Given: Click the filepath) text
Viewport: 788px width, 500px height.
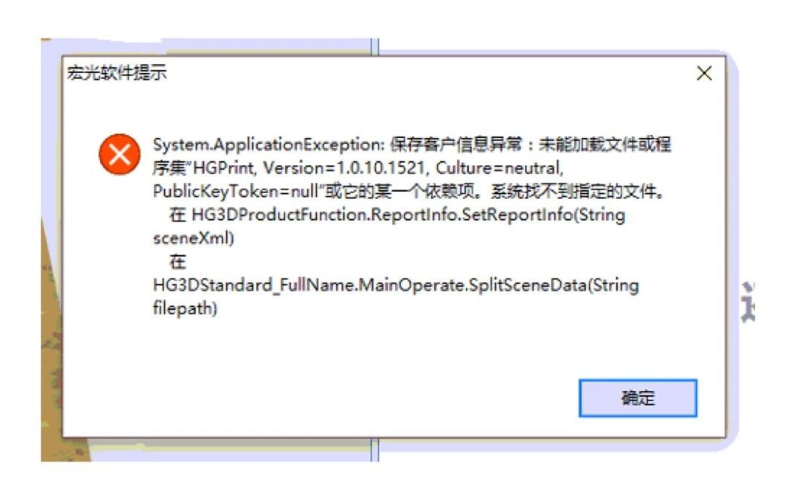Looking at the screenshot, I should click(185, 308).
